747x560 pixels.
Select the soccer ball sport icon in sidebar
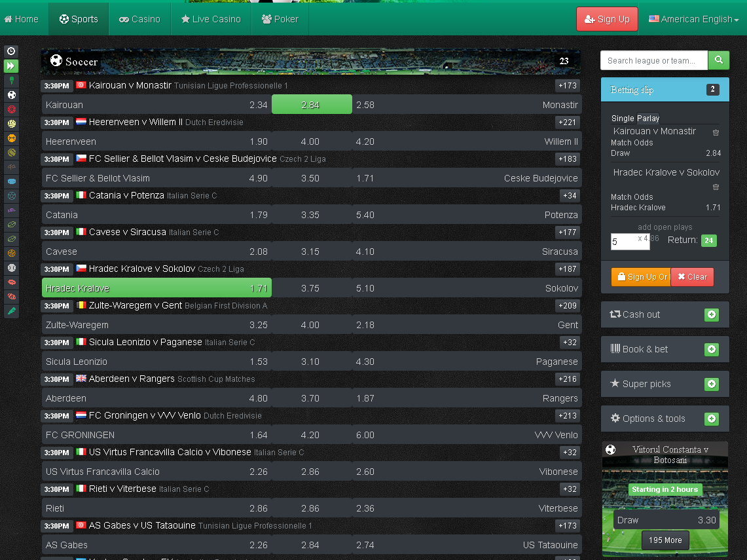(11, 95)
